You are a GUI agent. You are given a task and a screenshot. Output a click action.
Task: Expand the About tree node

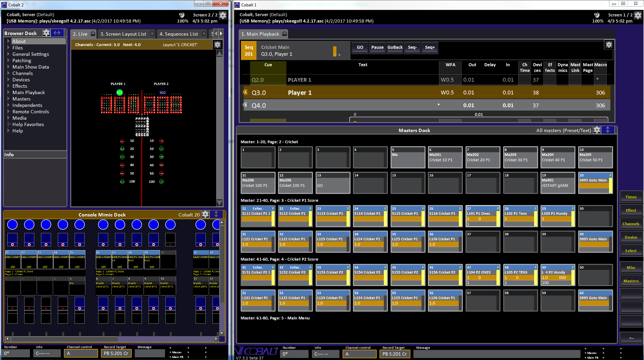(x=8, y=41)
